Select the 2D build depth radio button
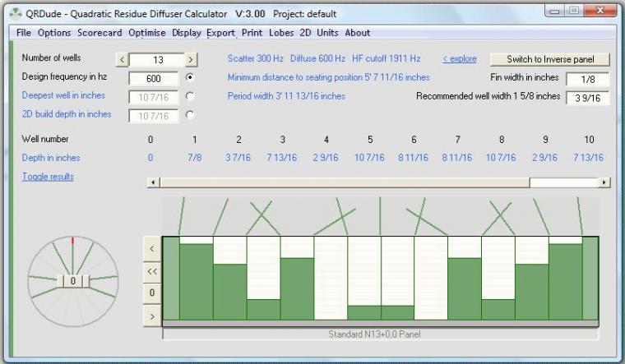This screenshot has width=625, height=364. pyautogui.click(x=190, y=115)
